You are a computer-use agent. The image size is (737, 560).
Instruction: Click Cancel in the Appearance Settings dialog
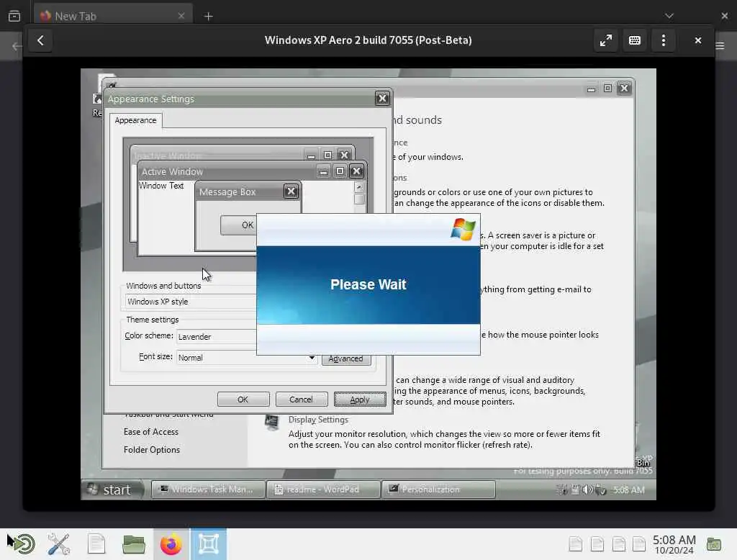point(301,399)
